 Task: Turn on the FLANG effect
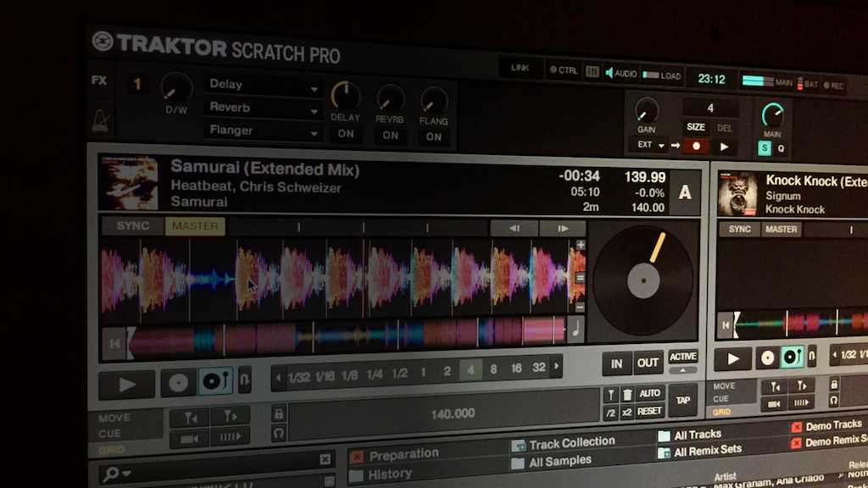[434, 137]
